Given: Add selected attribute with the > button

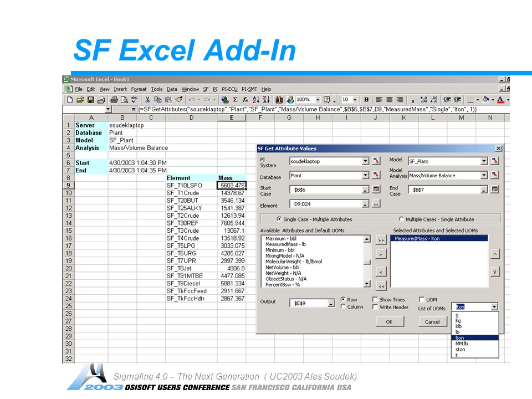Looking at the screenshot, I should (x=381, y=254).
